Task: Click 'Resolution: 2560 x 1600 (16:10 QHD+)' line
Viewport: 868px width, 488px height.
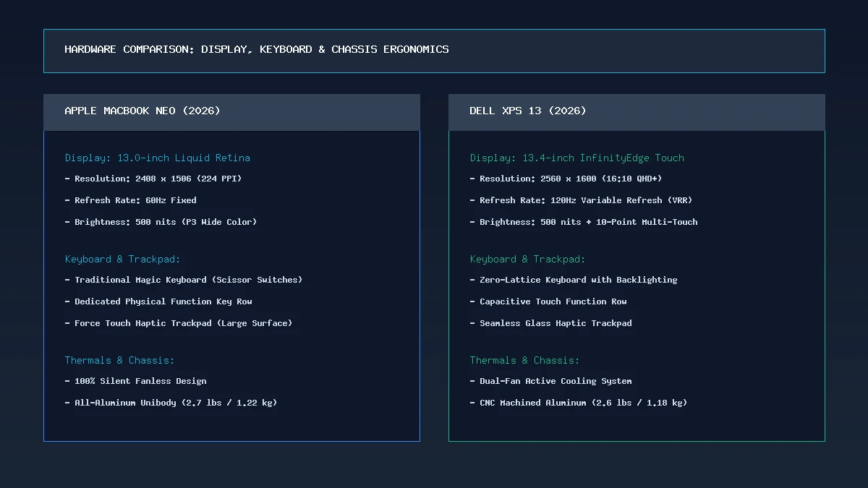Action: coord(566,179)
